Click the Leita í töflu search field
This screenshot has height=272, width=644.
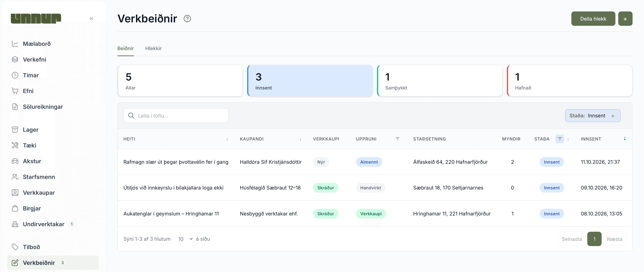[176, 116]
